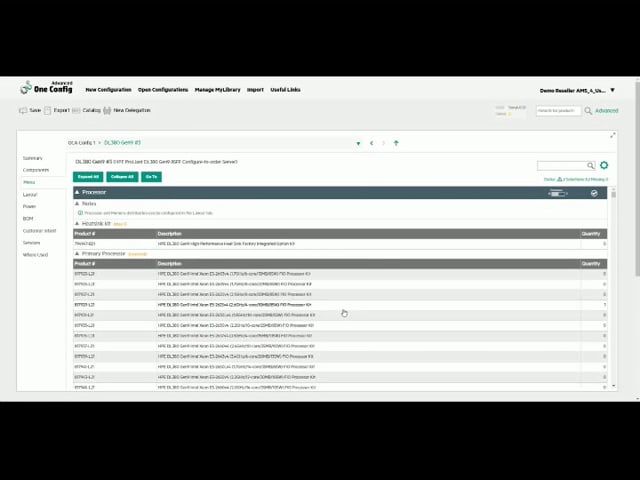Click the status warning triangle icon
640x480 pixels.
pos(560,179)
